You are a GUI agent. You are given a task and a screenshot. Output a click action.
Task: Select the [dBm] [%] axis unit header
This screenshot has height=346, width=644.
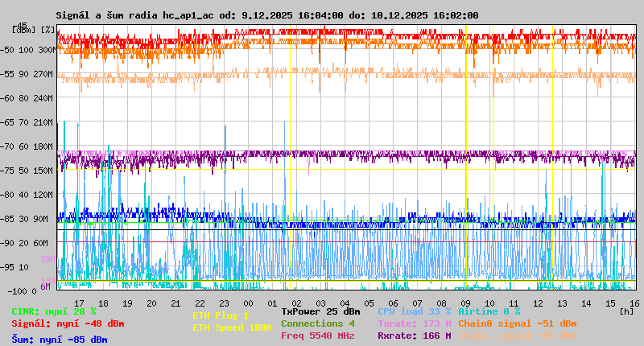pyautogui.click(x=34, y=30)
